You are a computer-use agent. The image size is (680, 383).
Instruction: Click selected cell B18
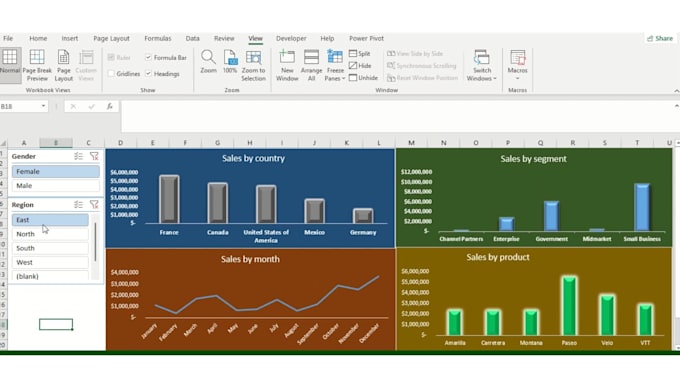coord(56,324)
